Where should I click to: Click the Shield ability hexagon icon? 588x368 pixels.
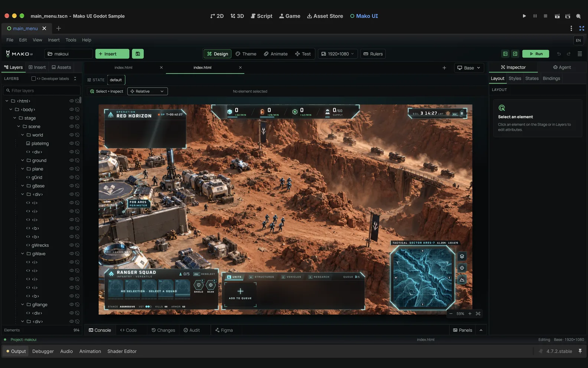click(199, 285)
